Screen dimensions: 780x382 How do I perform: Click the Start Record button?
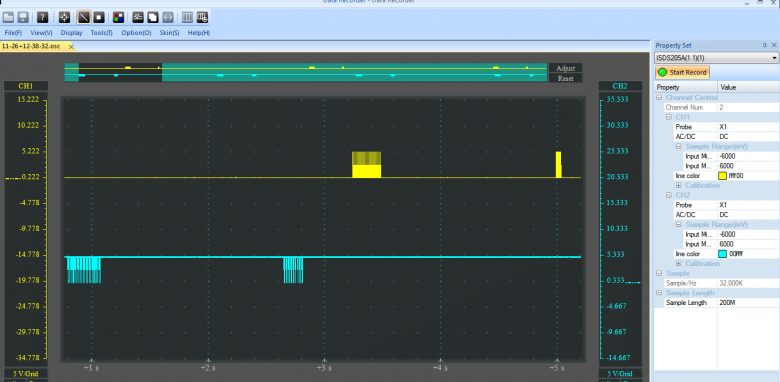[x=682, y=73]
